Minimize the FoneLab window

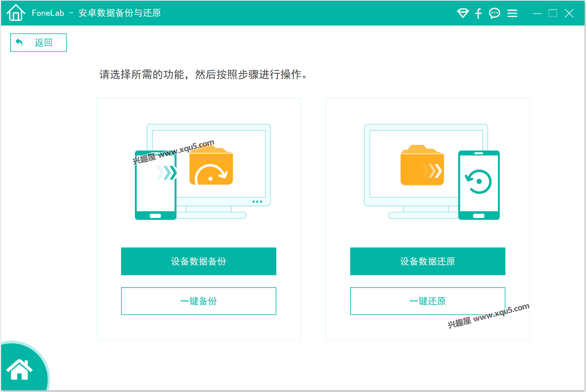pos(537,14)
